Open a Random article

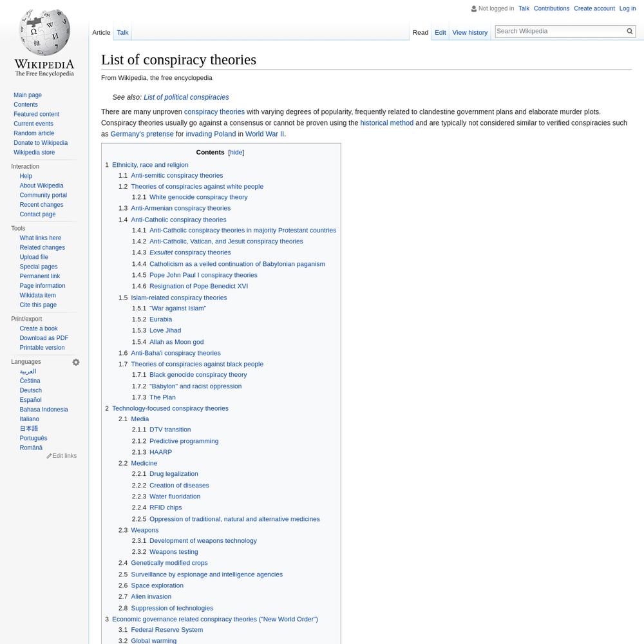[x=33, y=133]
